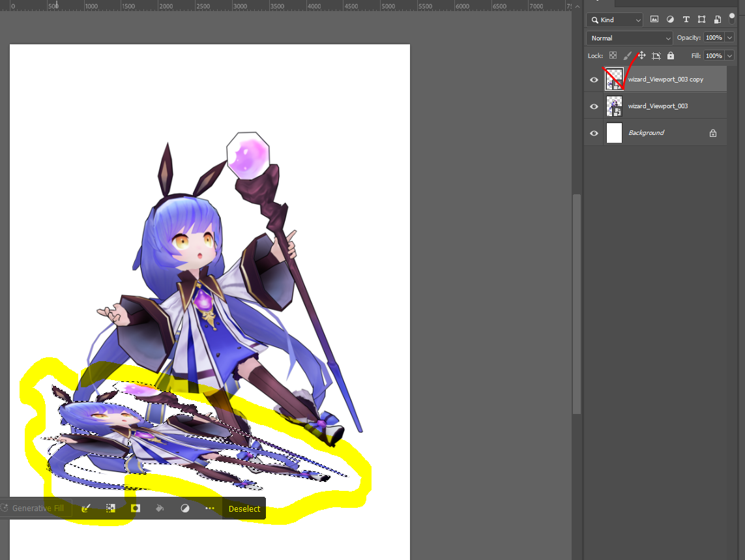The image size is (745, 560).
Task: Filter layers by type layers icon
Action: pyautogui.click(x=686, y=20)
